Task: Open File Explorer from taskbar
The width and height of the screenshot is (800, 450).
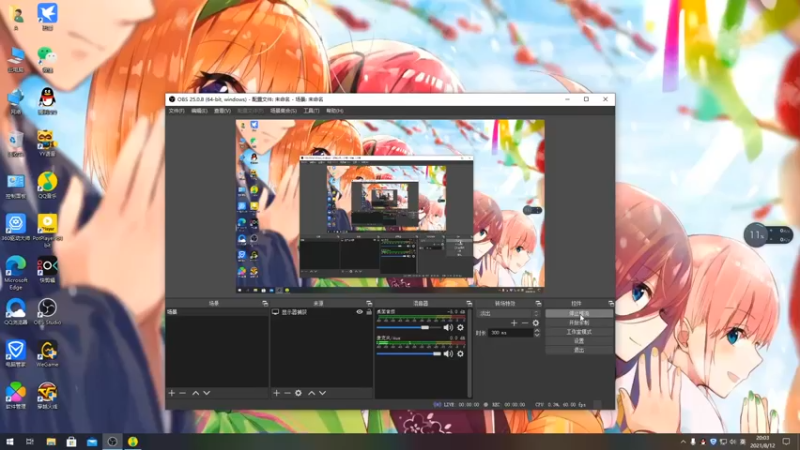Action: coord(51,441)
